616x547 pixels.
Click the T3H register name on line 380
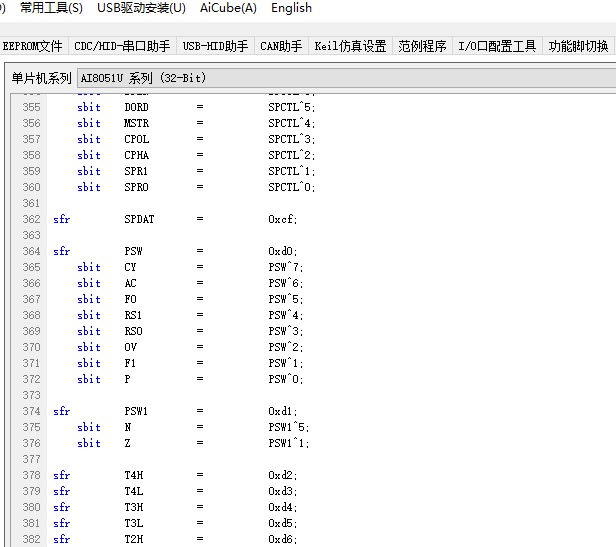pyautogui.click(x=134, y=507)
